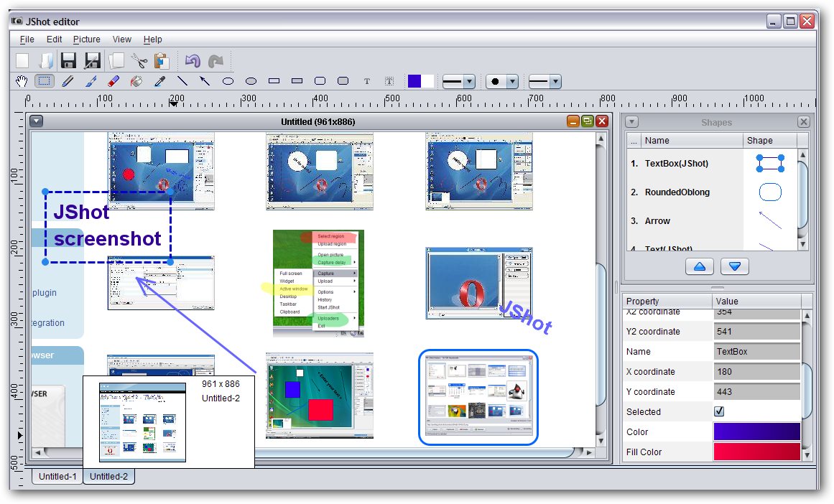Redo the undone edit
The height and width of the screenshot is (504, 834).
[x=216, y=60]
